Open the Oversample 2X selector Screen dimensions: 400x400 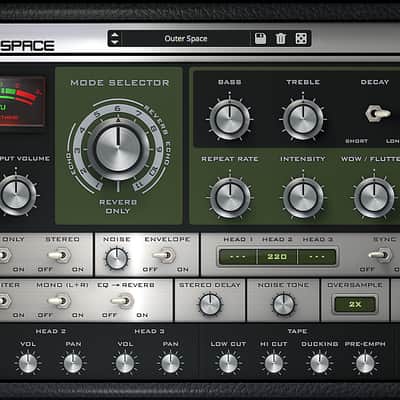355,304
